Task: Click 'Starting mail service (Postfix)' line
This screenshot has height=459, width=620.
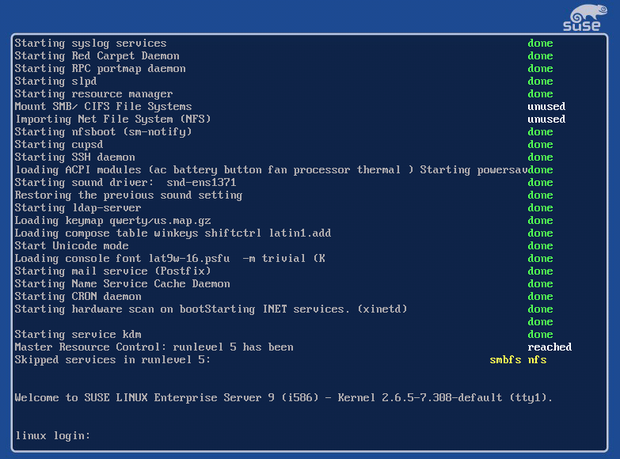Action: pyautogui.click(x=113, y=271)
